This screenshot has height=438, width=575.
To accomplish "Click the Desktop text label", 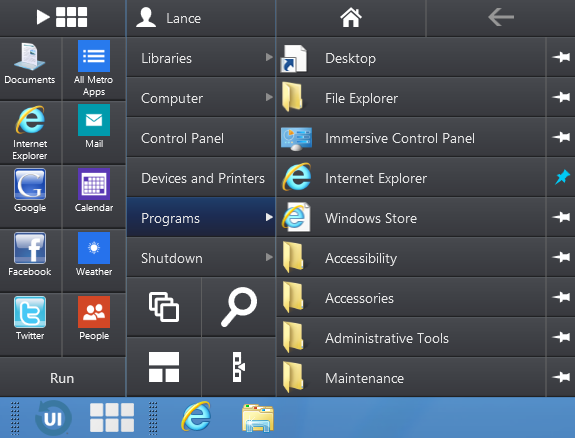I will point(351,58).
